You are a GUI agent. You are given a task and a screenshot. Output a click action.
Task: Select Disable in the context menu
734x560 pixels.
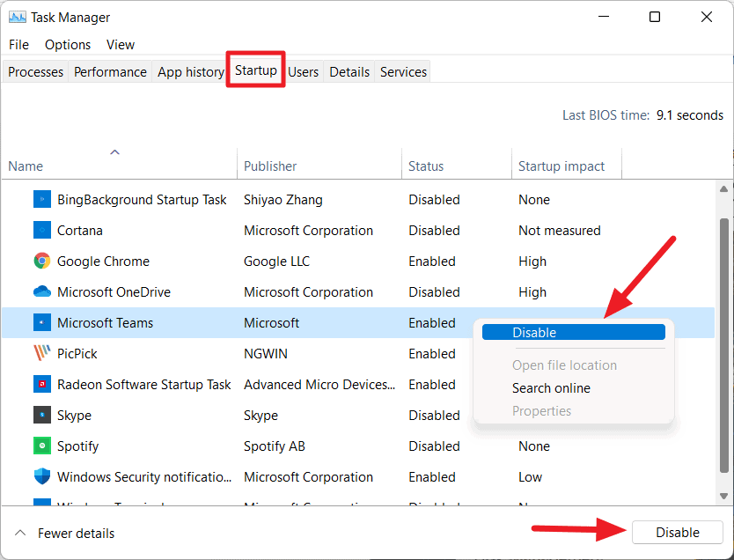pyautogui.click(x=573, y=333)
